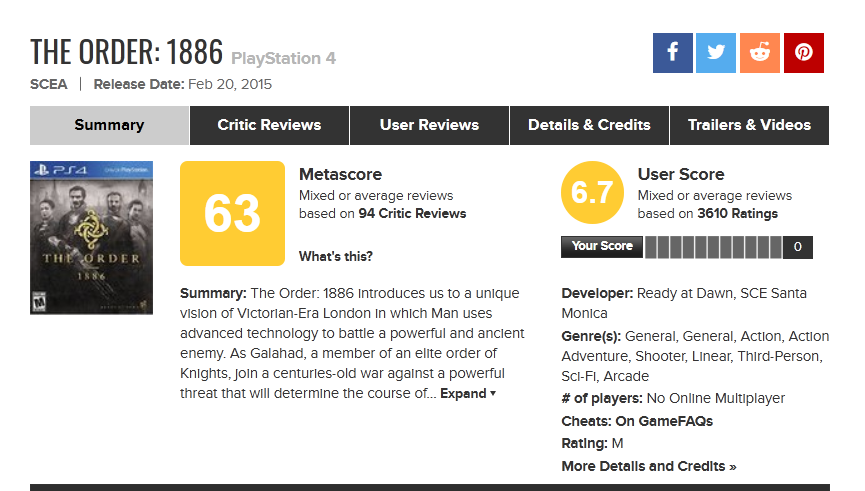Screen dimensions: 865x491
Task: Click the PlayStation 4 platform link
Action: (x=284, y=58)
